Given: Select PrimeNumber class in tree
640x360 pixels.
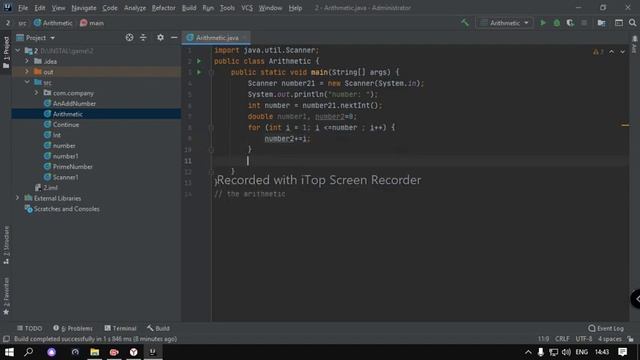Looking at the screenshot, I should tap(72, 167).
